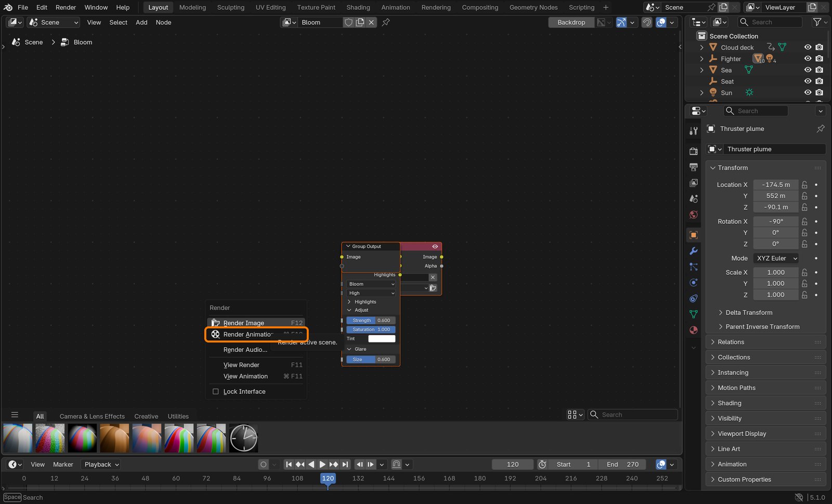The image size is (832, 504).
Task: Click the Strength 0.600 slider
Action: tap(371, 321)
